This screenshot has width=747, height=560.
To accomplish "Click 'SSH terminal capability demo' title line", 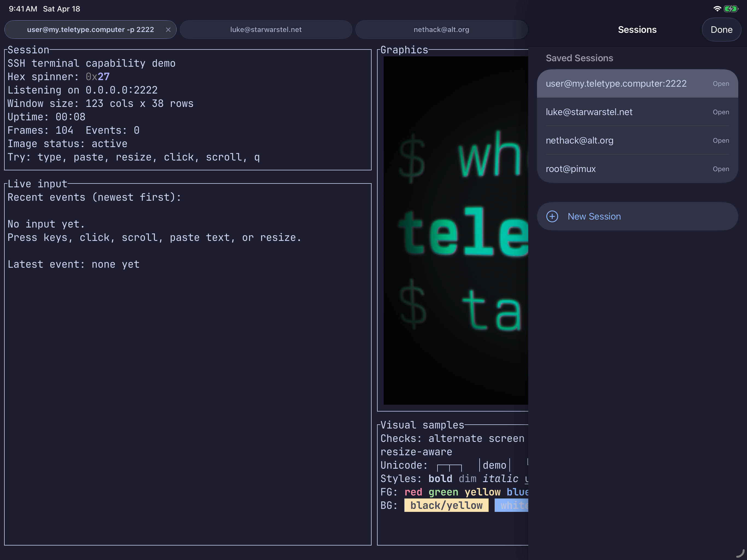I will [x=91, y=63].
